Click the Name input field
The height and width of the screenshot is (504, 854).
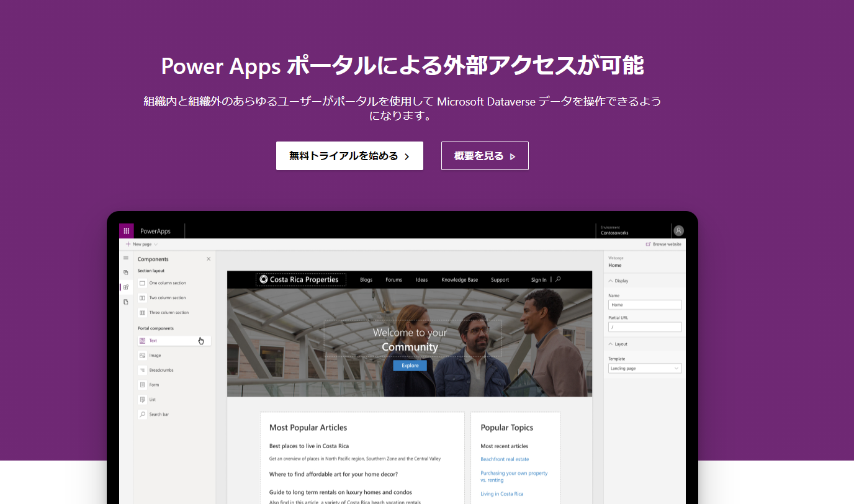point(645,305)
